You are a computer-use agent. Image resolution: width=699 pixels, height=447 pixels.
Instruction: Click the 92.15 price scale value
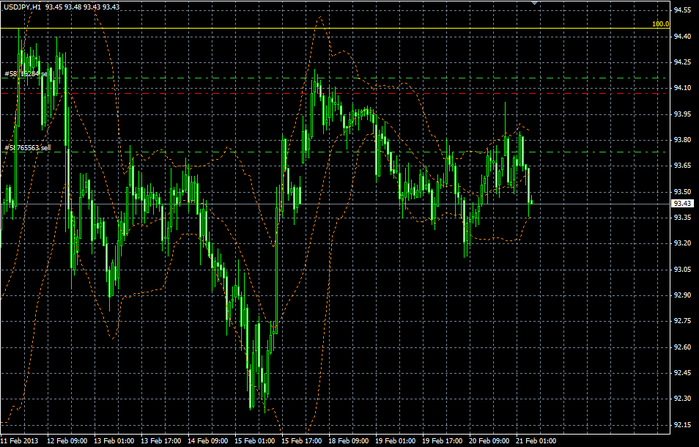point(683,424)
